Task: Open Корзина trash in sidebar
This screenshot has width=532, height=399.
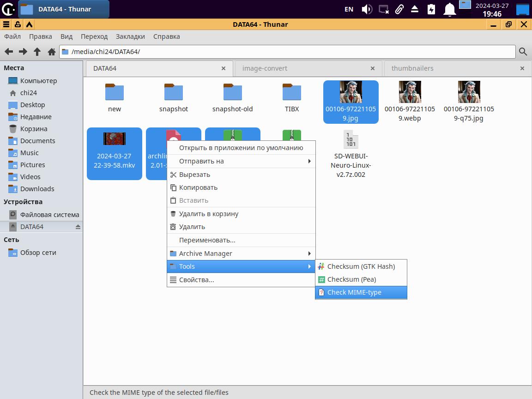Action: click(42, 129)
